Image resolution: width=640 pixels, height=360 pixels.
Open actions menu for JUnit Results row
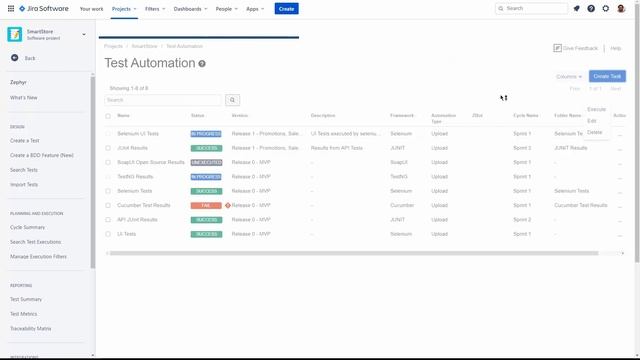tap(620, 148)
